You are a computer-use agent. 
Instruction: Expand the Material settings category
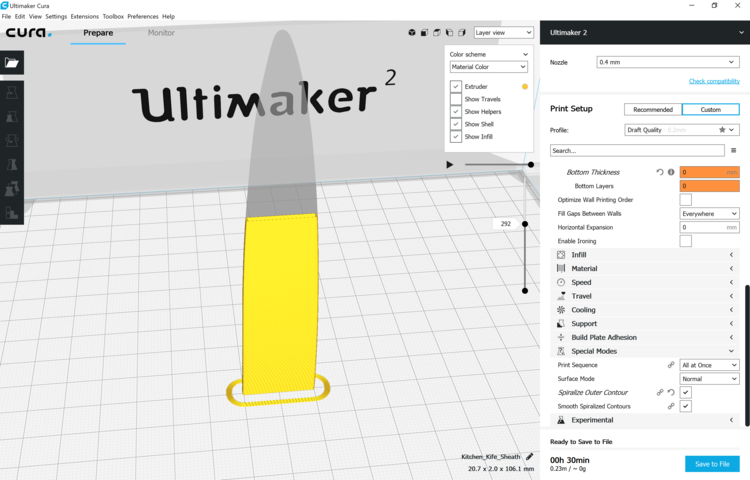[x=645, y=269]
